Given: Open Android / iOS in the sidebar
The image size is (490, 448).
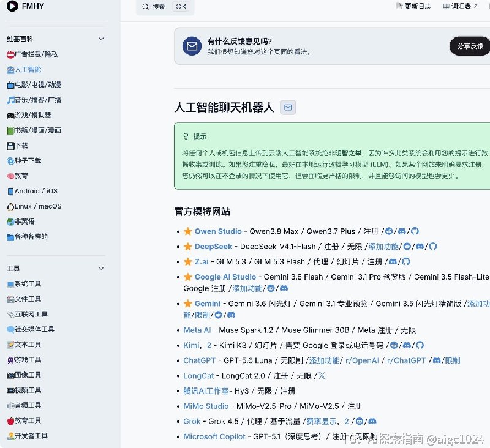Looking at the screenshot, I should coord(32,191).
